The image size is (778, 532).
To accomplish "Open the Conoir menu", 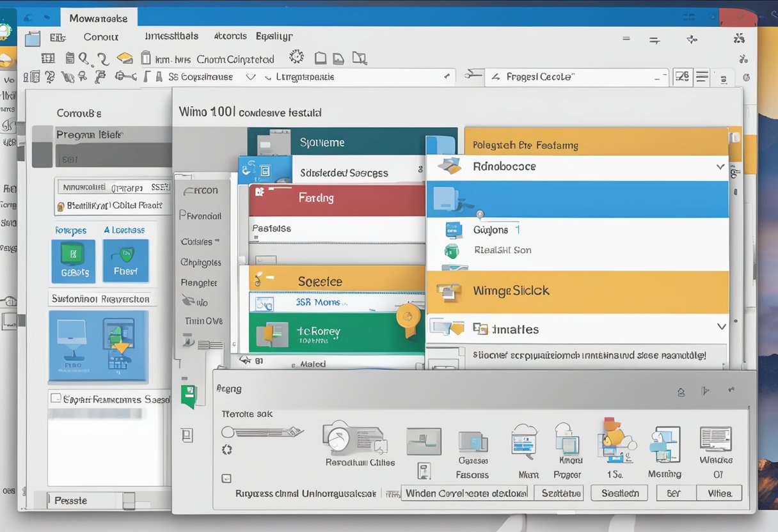I will click(100, 37).
